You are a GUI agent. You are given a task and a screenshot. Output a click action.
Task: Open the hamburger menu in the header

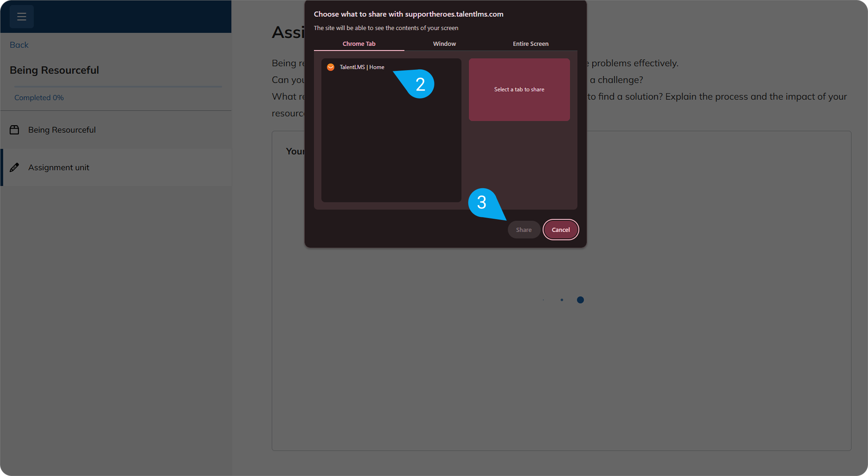click(21, 17)
